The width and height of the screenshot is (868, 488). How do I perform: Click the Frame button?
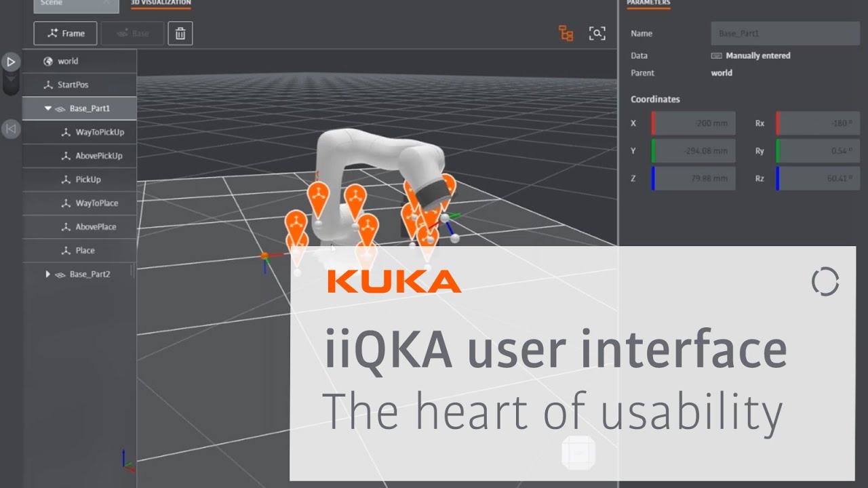tap(65, 33)
